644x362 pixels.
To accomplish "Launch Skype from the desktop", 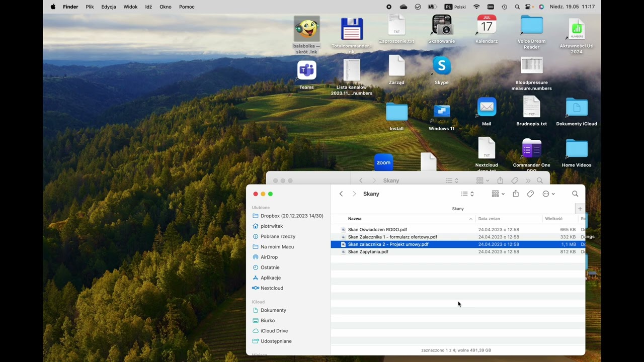I will point(442,66).
